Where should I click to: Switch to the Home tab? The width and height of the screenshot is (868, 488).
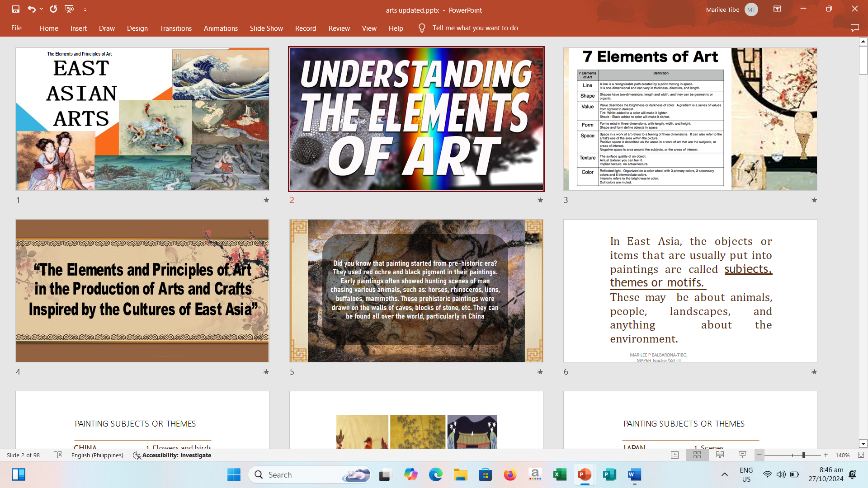click(49, 28)
